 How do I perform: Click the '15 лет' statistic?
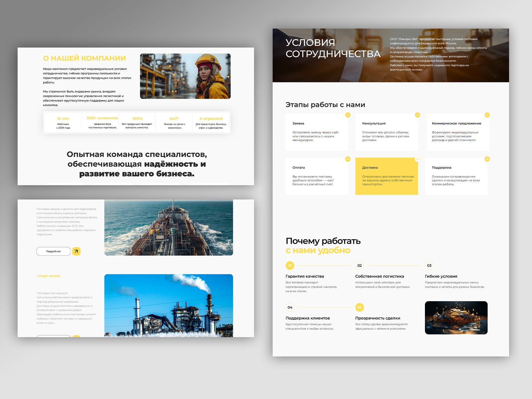pyautogui.click(x=63, y=119)
